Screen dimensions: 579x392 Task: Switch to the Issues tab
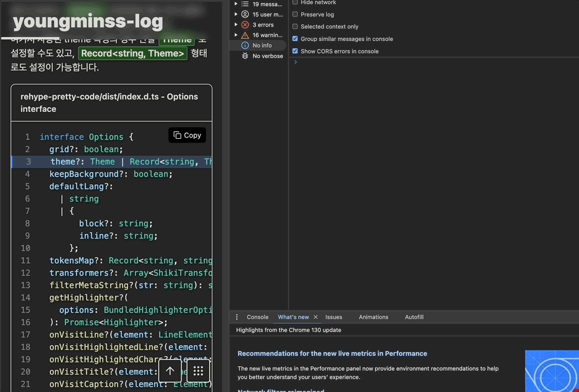[334, 317]
